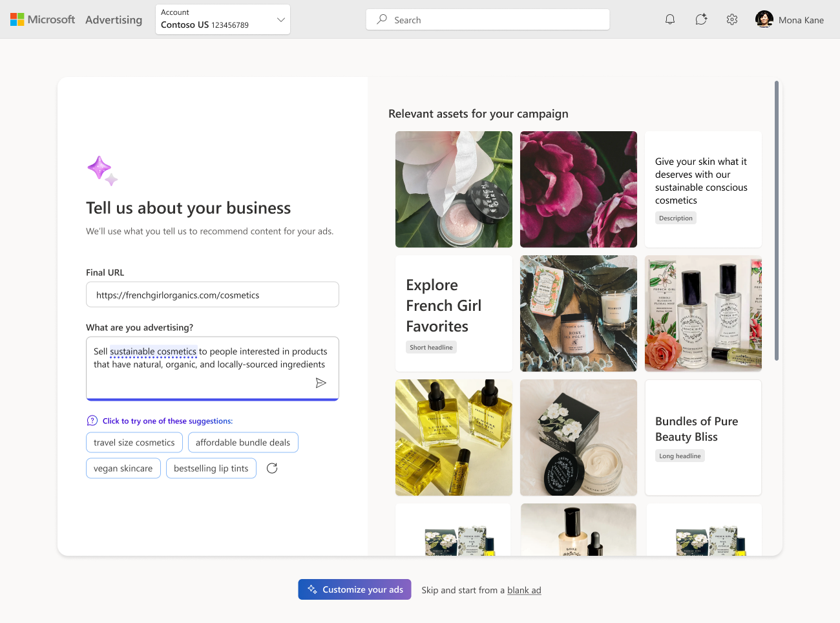Click the Long headline tag label
This screenshot has width=840, height=623.
[680, 456]
